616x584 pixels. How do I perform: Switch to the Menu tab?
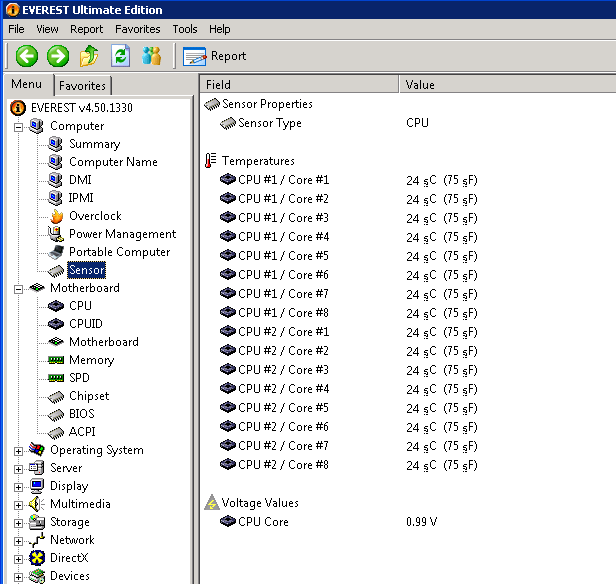tap(27, 84)
